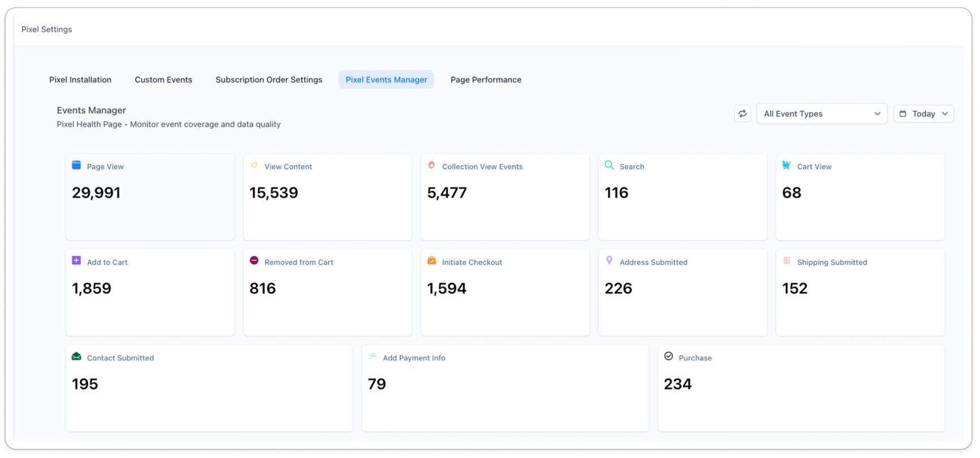
Task: Select the Page Performance tab
Action: (x=485, y=80)
